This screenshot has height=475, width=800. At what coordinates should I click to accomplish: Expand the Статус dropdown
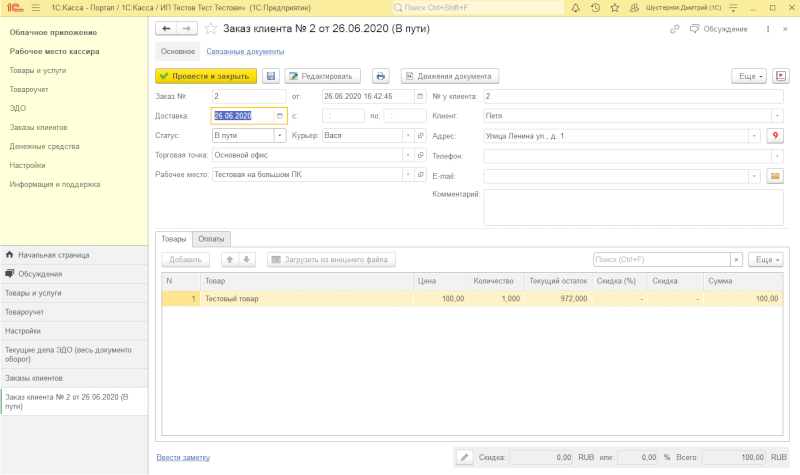[x=280, y=135]
